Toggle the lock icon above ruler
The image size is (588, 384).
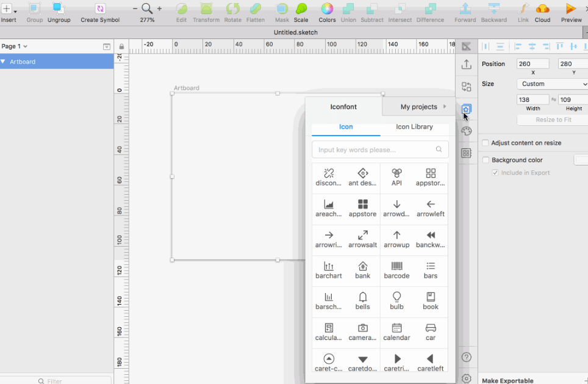click(121, 46)
